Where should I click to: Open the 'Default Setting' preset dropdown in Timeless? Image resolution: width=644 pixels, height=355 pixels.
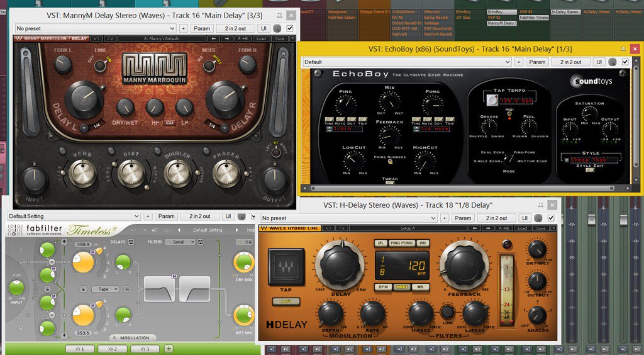tap(73, 216)
